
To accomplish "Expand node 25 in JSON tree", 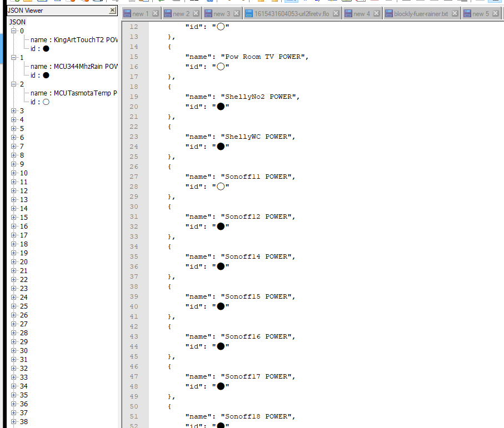I will [13, 306].
